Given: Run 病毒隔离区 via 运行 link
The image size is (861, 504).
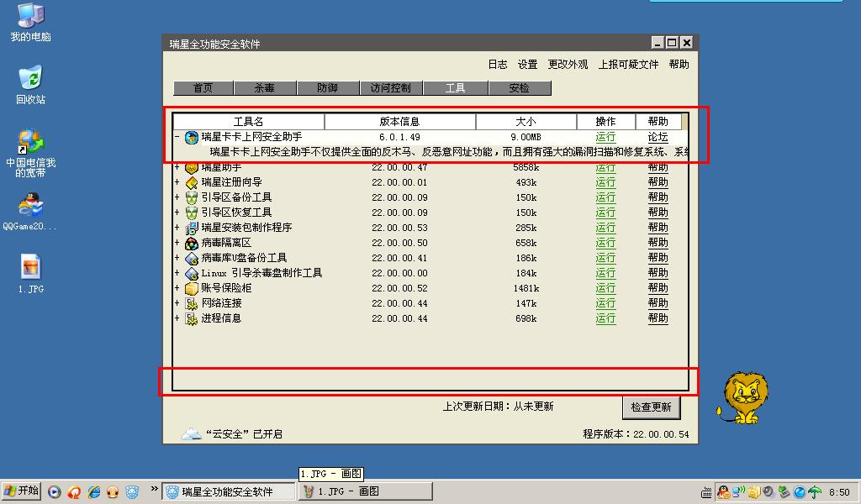Looking at the screenshot, I should pyautogui.click(x=605, y=243).
